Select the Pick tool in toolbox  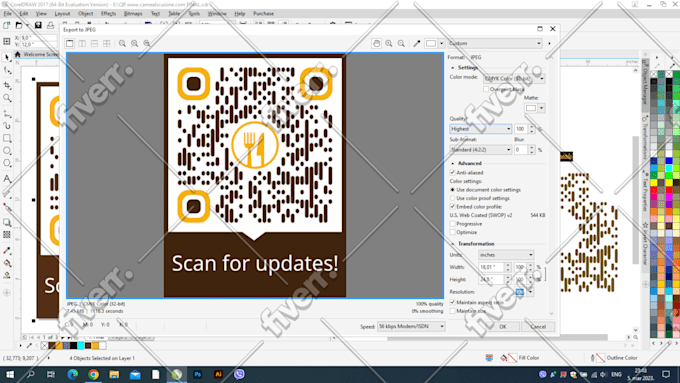(7, 57)
